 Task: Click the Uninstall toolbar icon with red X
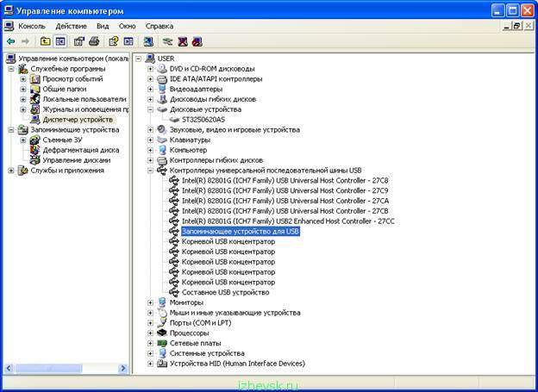[183, 41]
